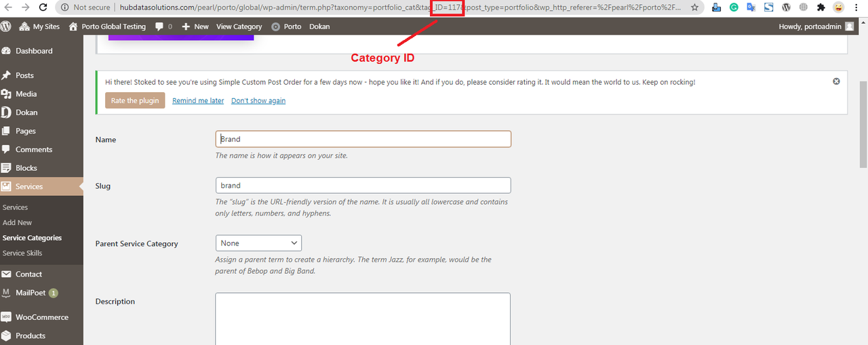This screenshot has height=345, width=868.
Task: Click View Category in admin bar
Action: click(x=239, y=26)
